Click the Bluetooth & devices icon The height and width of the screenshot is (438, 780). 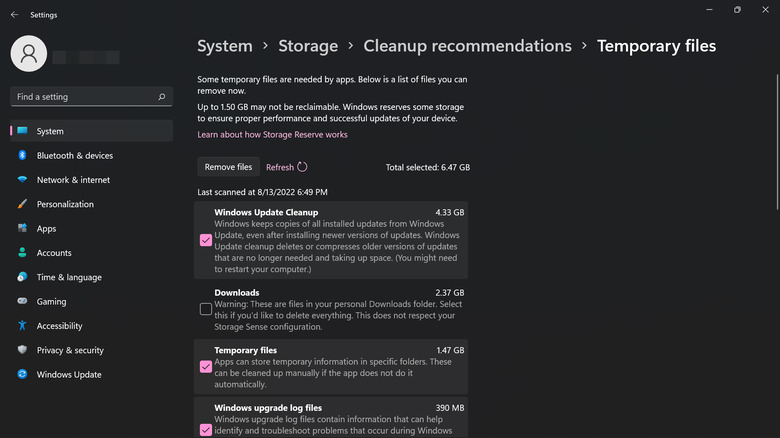click(x=22, y=156)
